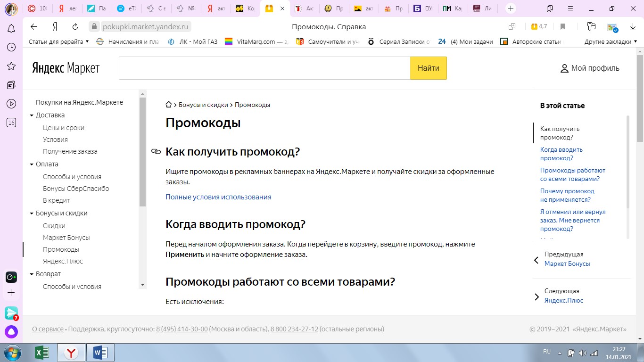Open a new browser tab
Viewport: 644px width, 362px height.
coord(511,8)
